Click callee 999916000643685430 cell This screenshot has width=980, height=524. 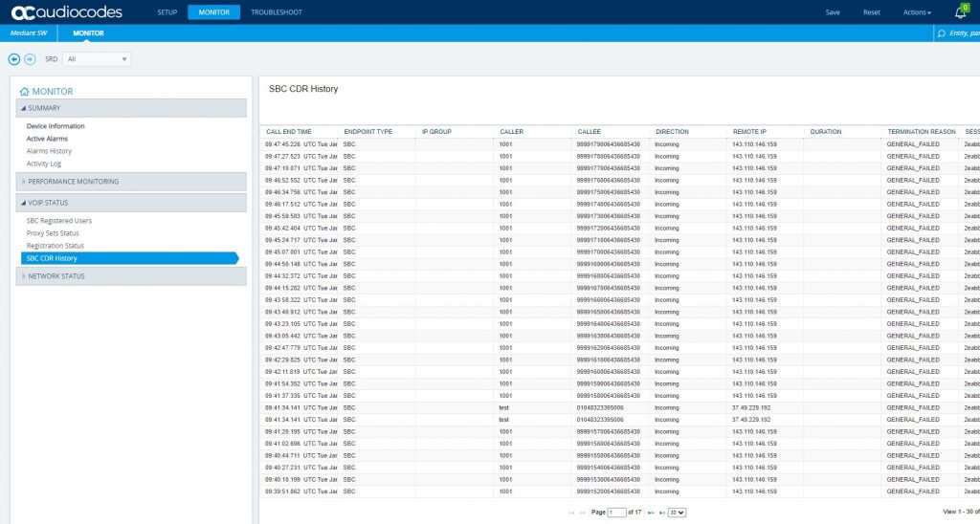point(608,372)
